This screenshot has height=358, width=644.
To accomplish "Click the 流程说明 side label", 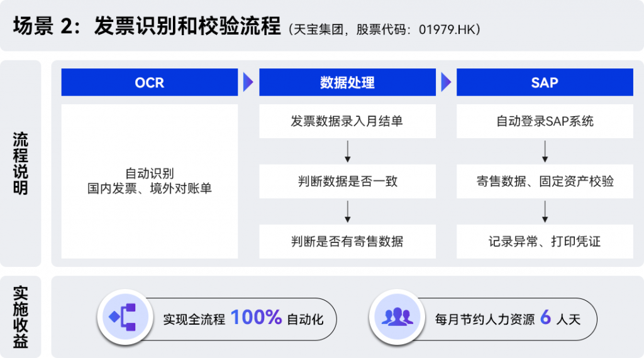I will [21, 163].
